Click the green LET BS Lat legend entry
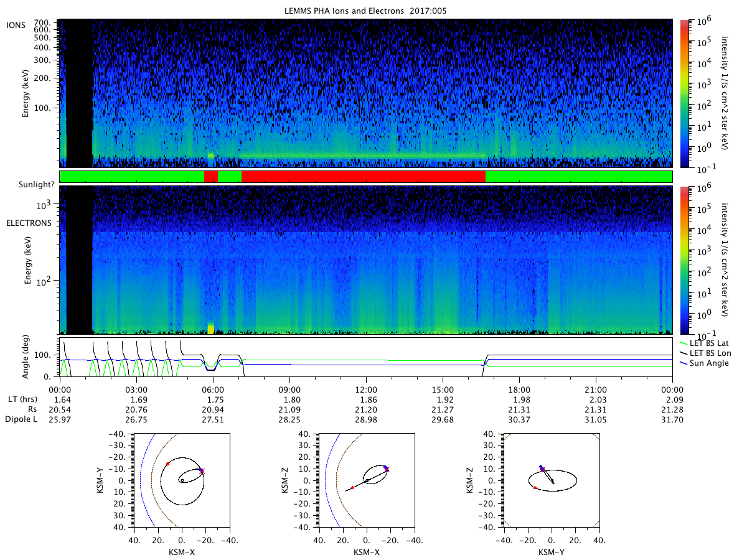 tap(712, 343)
